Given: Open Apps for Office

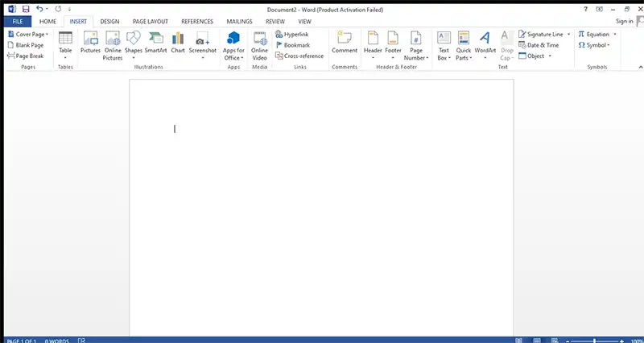Looking at the screenshot, I should tap(233, 46).
